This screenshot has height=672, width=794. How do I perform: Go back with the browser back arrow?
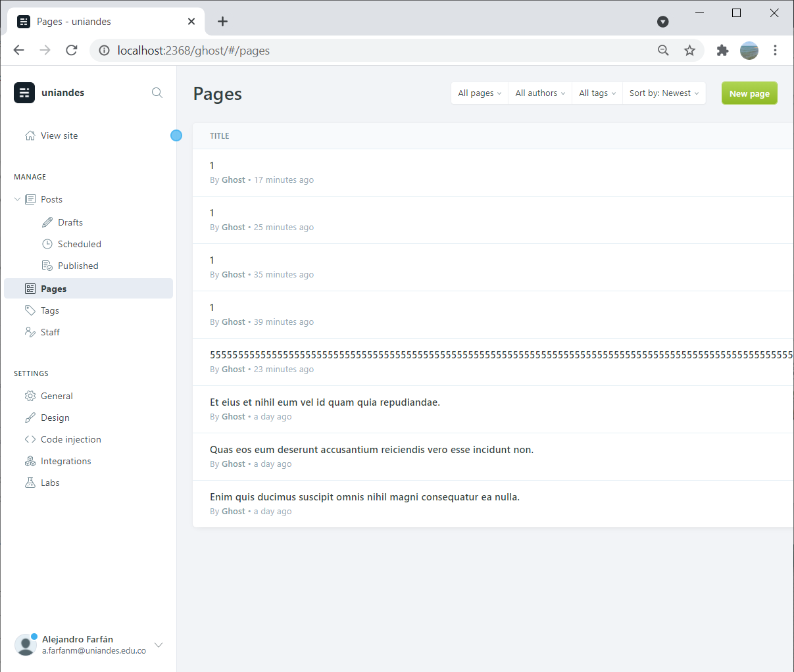pyautogui.click(x=19, y=51)
